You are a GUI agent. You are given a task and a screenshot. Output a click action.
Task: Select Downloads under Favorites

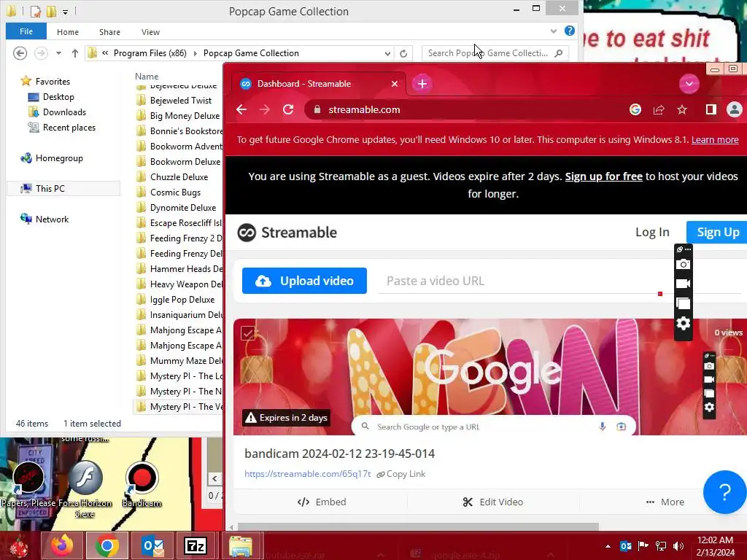(57, 112)
